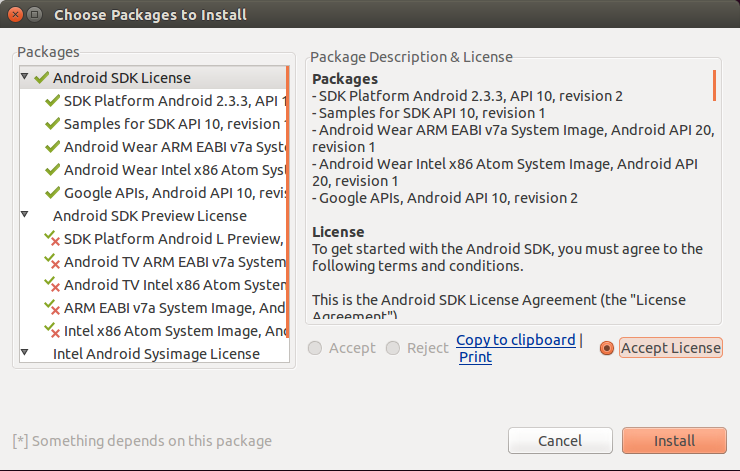Screen dimensions: 740x471
Task: Select Android SDK Preview License row
Action: pyautogui.click(x=153, y=216)
